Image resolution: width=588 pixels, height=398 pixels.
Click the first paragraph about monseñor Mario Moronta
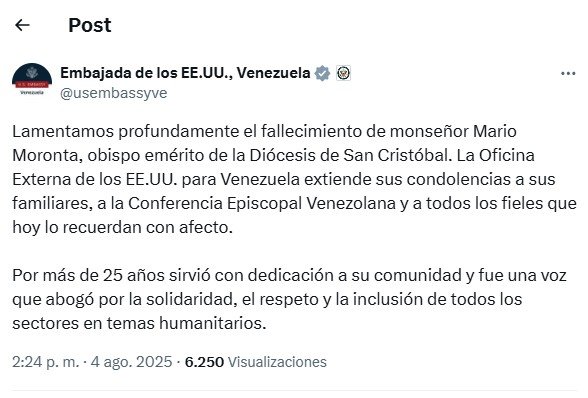tap(294, 179)
